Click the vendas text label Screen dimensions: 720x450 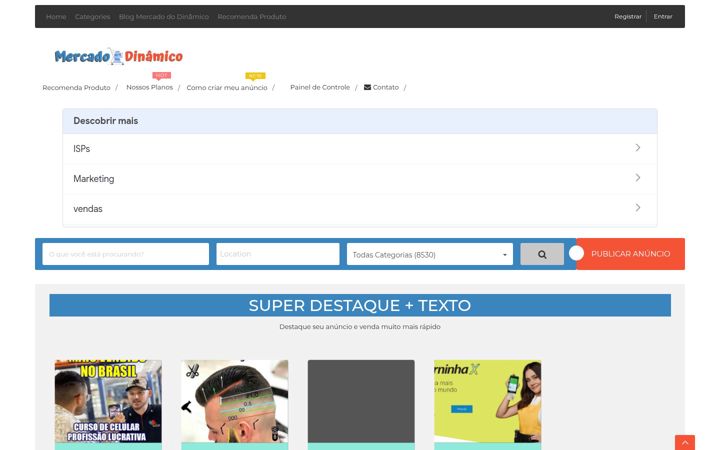(88, 208)
